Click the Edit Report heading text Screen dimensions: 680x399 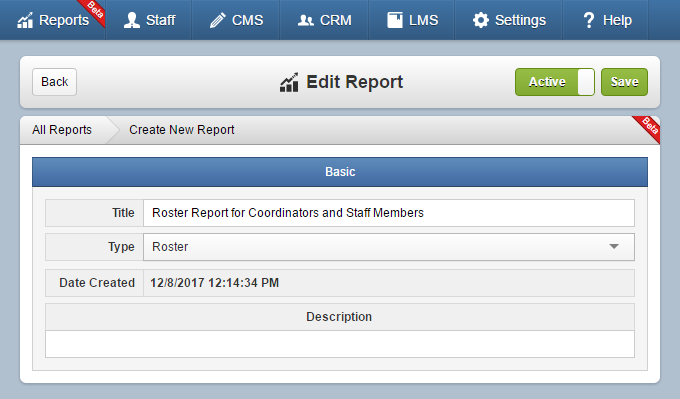355,82
